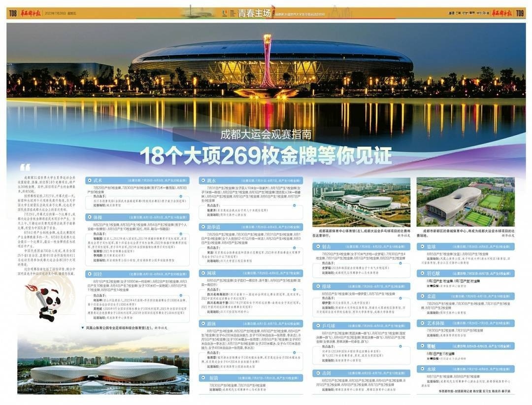Viewport: 532px width, 405px height.
Task: Click the 成都大运会观赛指南 subtitle
Action: pyautogui.click(x=266, y=134)
